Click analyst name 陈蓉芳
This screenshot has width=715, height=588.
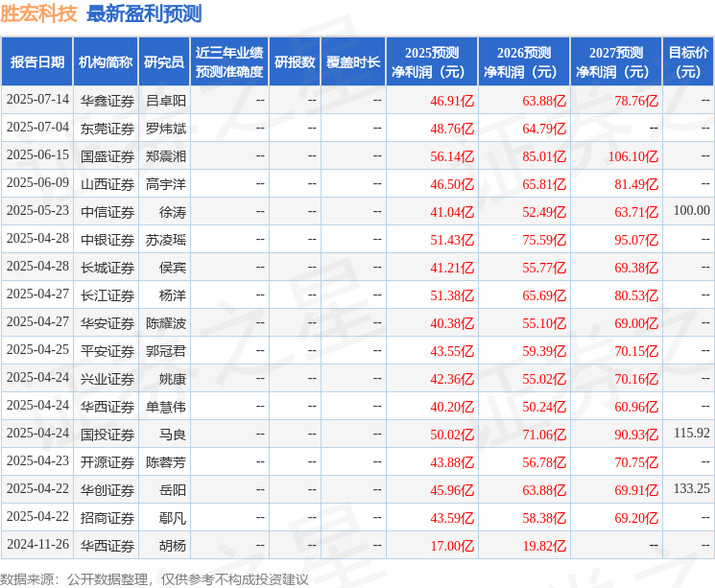tap(166, 461)
